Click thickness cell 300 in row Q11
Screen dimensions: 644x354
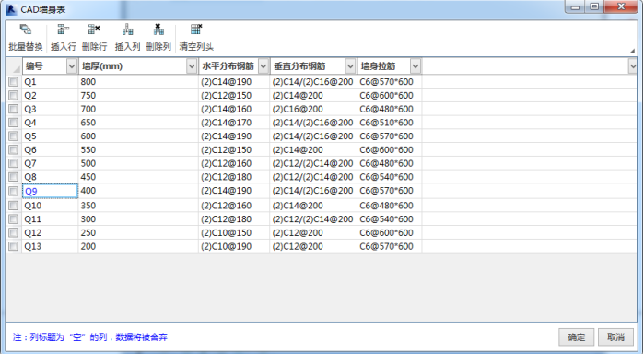point(138,219)
